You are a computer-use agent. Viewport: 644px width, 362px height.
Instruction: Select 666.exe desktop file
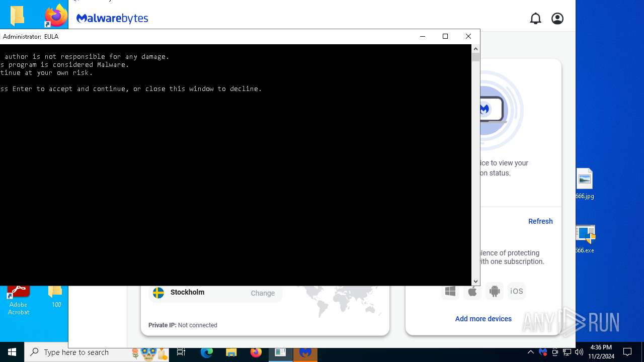click(x=585, y=239)
